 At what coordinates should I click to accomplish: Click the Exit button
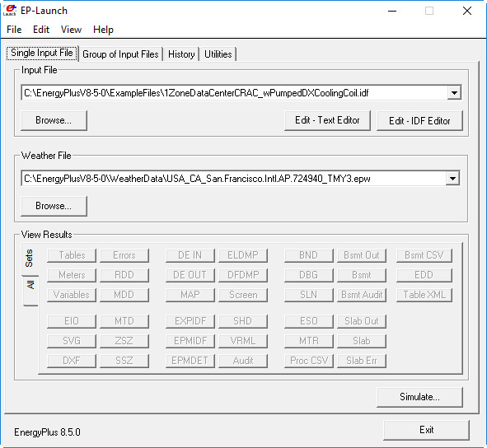[427, 430]
